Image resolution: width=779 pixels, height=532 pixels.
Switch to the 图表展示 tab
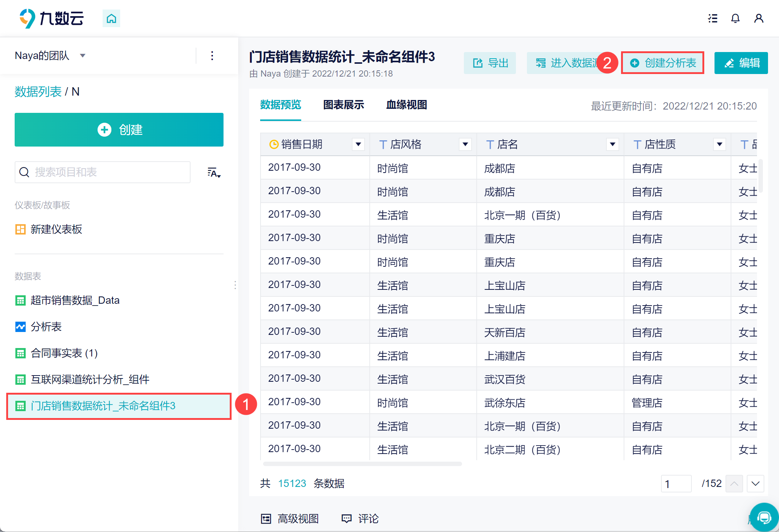coord(343,105)
